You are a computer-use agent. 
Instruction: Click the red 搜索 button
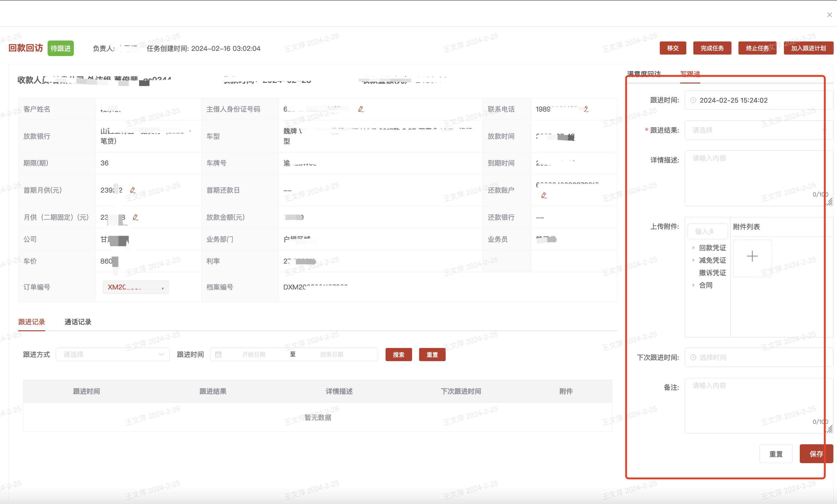pyautogui.click(x=398, y=355)
